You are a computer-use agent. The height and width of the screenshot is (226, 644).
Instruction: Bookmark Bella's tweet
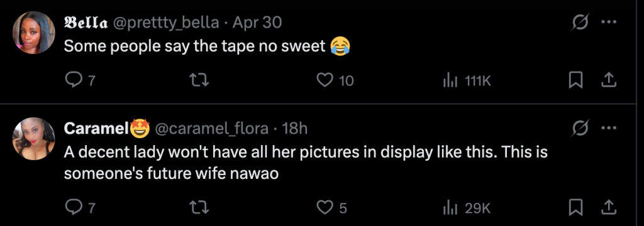[x=576, y=81]
